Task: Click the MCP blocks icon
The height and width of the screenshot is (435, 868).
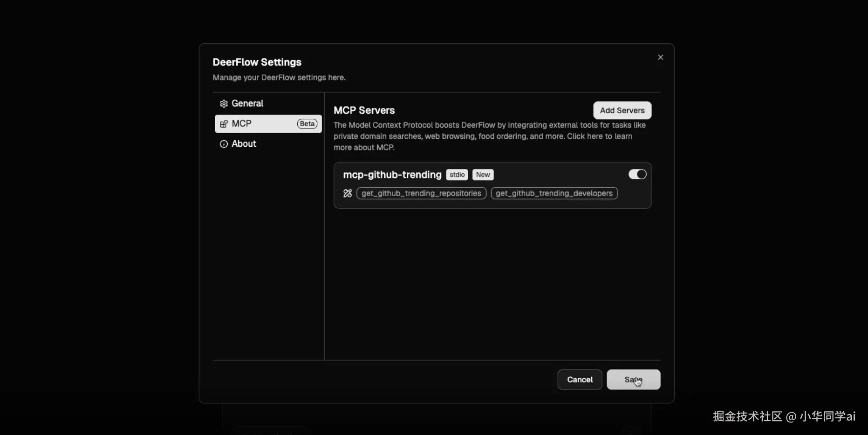Action: [224, 124]
